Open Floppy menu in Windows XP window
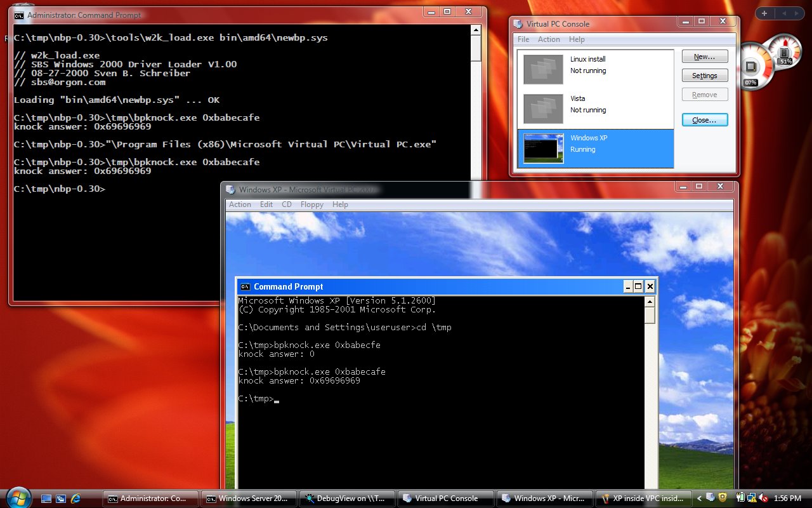 [x=311, y=204]
